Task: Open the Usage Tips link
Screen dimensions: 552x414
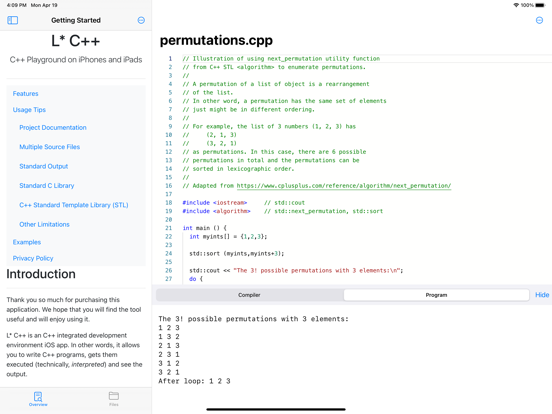Action: pyautogui.click(x=29, y=110)
